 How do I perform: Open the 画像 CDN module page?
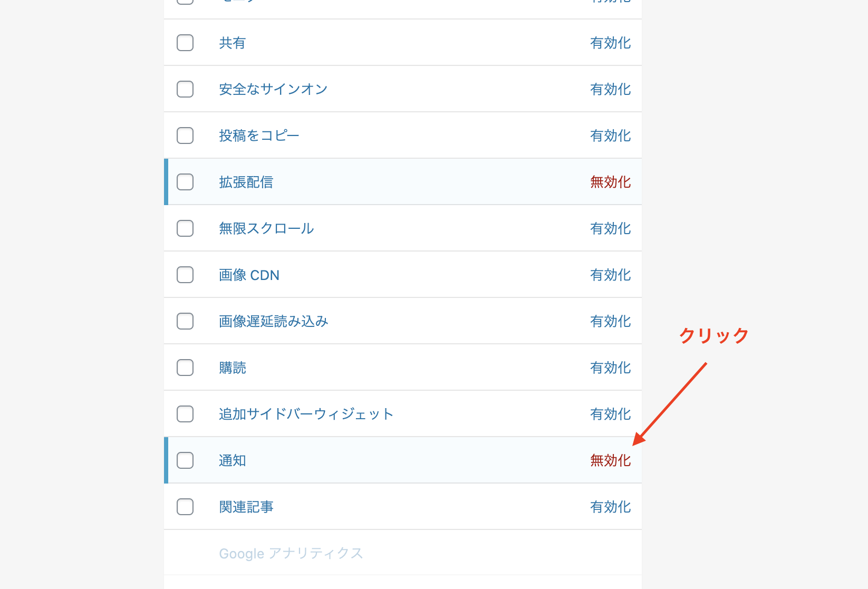click(x=249, y=275)
